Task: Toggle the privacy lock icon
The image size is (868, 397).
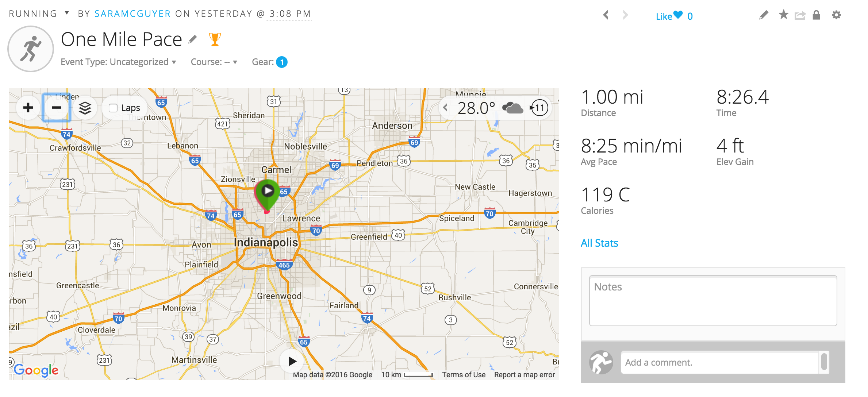Action: pyautogui.click(x=817, y=15)
